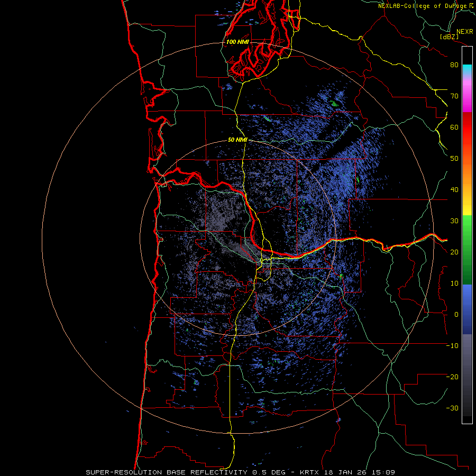Viewport: 476px width, 476px height.
Task: Click the -30 value on the dBZ scale
Action: point(452,408)
